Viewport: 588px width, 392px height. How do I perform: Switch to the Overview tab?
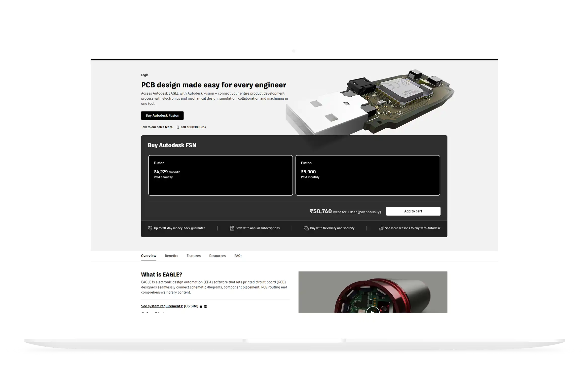[149, 256]
